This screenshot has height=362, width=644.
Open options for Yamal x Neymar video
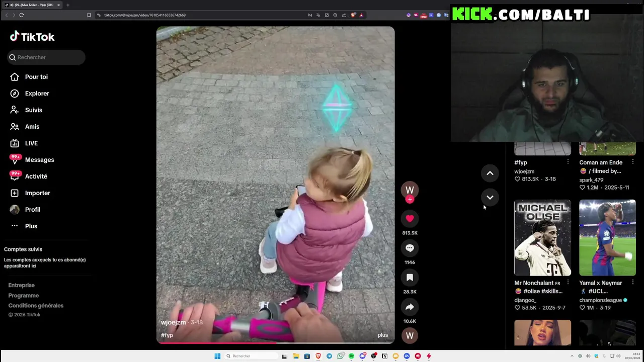632,283
